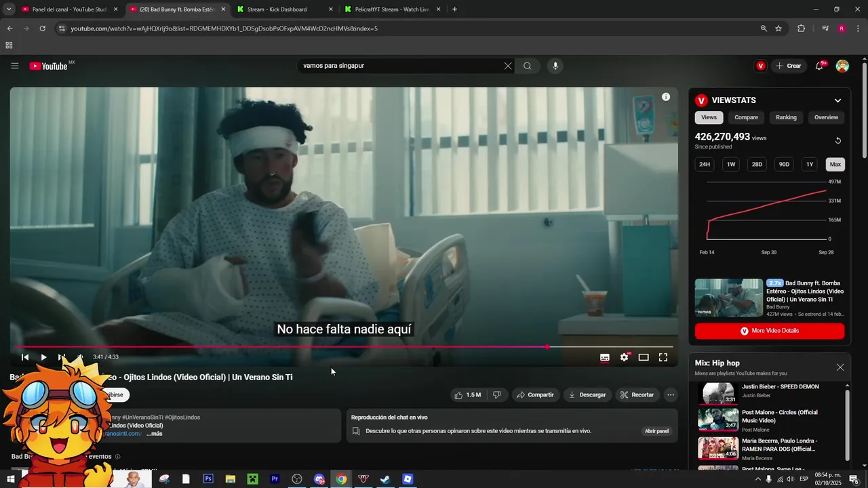
Task: Open the Crear create menu
Action: pyautogui.click(x=789, y=66)
